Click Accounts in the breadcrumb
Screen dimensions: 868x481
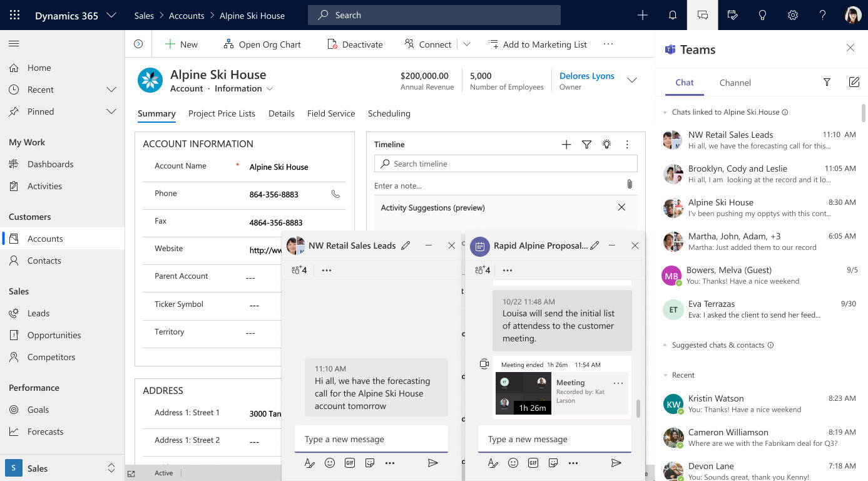pyautogui.click(x=186, y=16)
